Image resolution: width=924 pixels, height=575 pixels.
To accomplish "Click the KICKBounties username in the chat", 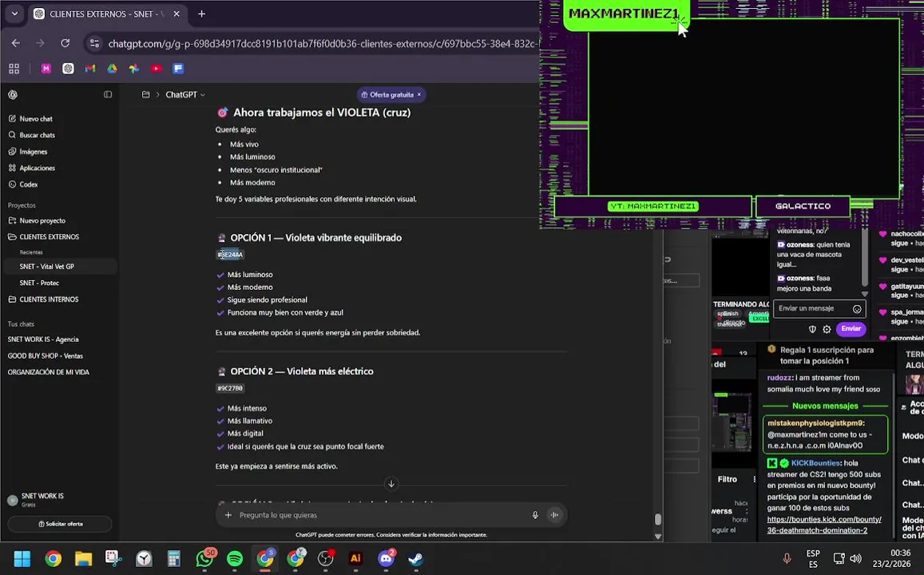I will pos(815,463).
